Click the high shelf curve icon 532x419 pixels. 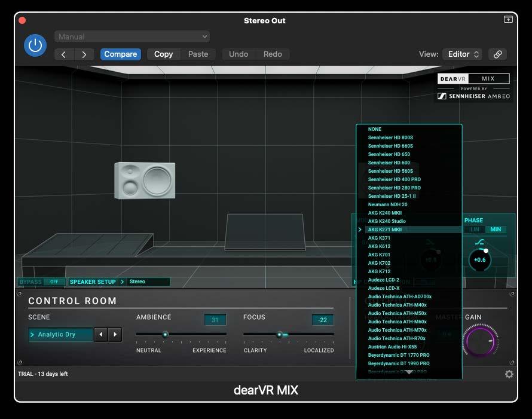pos(479,242)
